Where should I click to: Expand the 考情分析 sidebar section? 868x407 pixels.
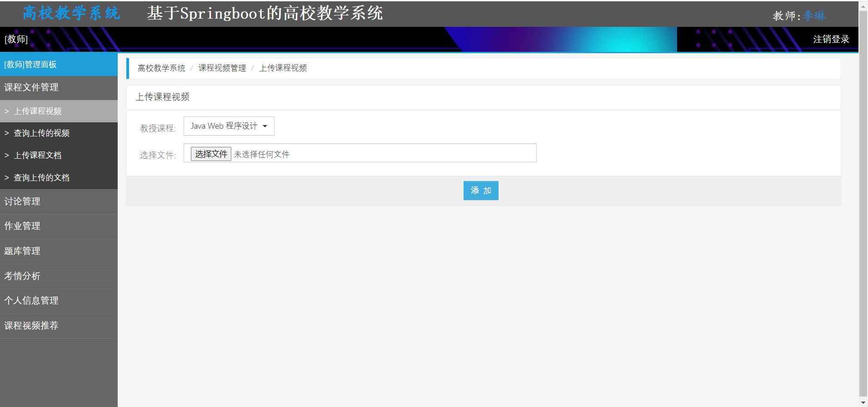point(59,276)
